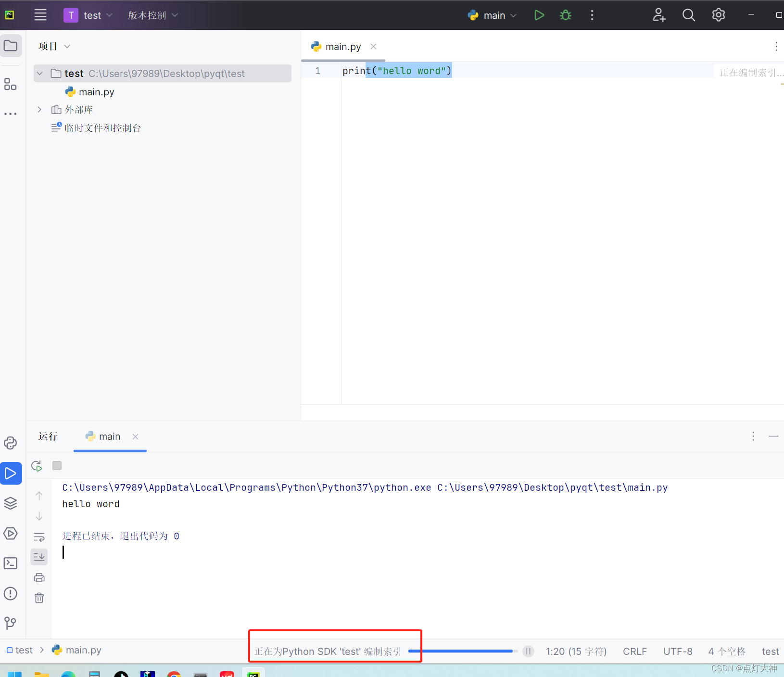Open Search Everywhere magnifier
This screenshot has height=677, width=784.
point(689,15)
